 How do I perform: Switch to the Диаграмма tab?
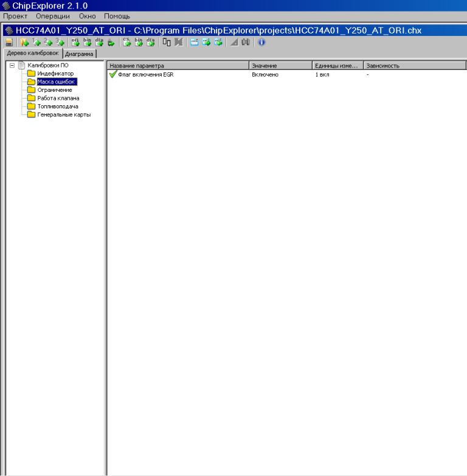pos(80,54)
